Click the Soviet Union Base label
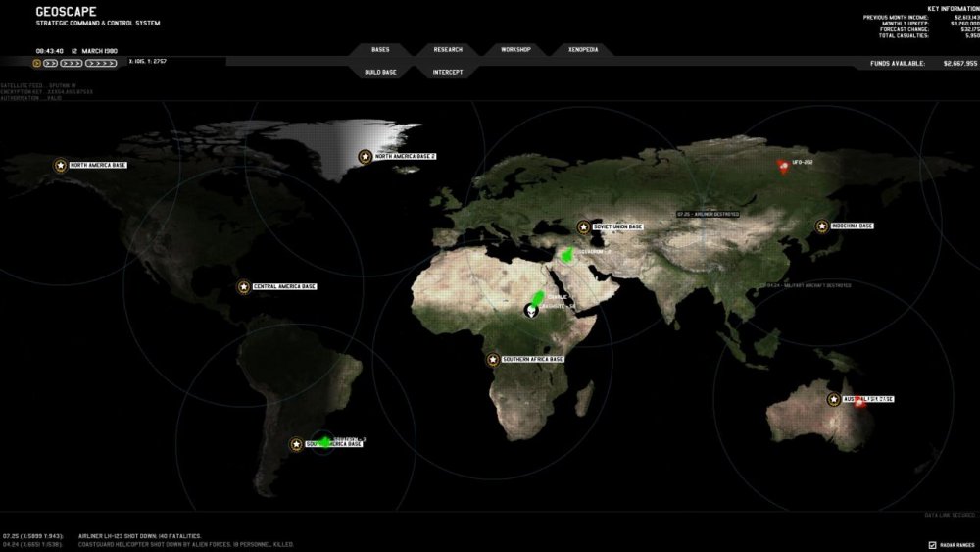This screenshot has height=552, width=980. click(x=617, y=226)
